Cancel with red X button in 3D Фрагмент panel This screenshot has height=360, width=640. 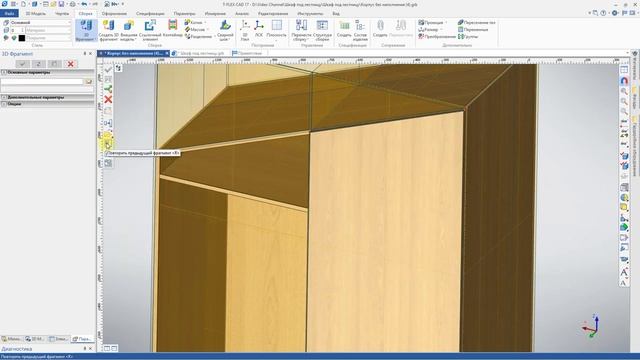(x=70, y=64)
